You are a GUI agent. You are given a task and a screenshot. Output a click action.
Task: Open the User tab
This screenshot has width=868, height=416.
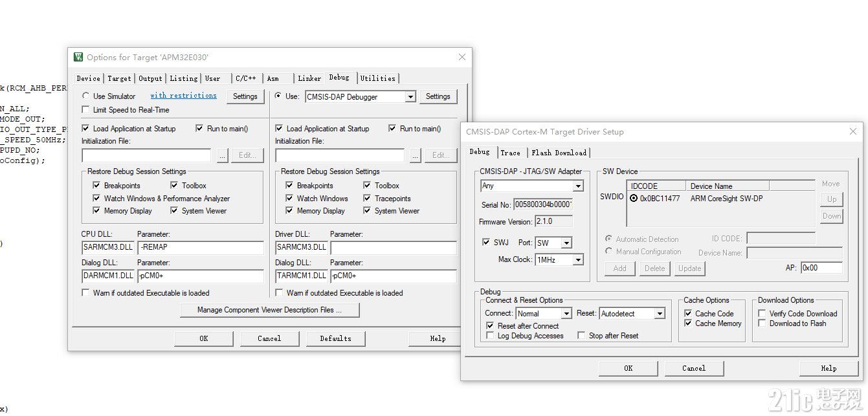[213, 78]
